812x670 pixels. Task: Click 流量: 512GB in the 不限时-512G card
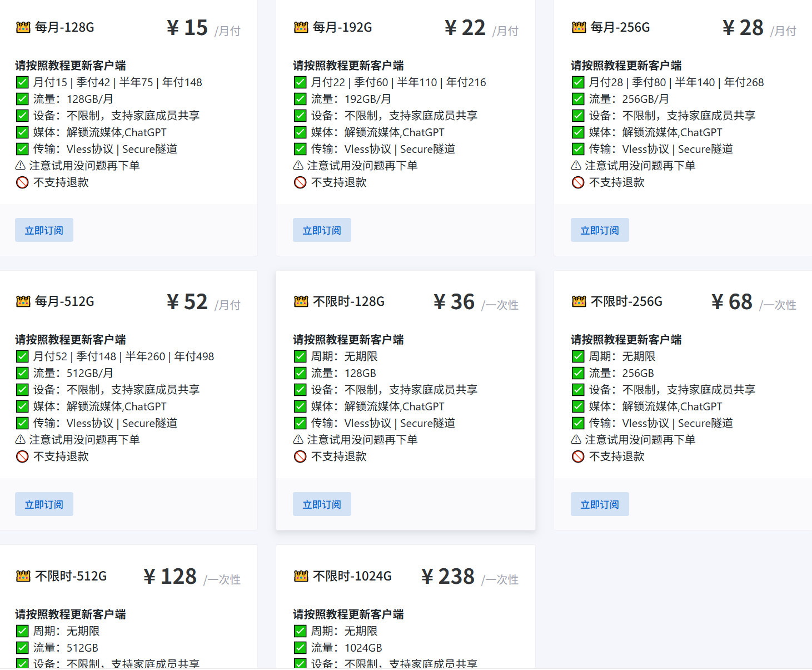click(66, 648)
